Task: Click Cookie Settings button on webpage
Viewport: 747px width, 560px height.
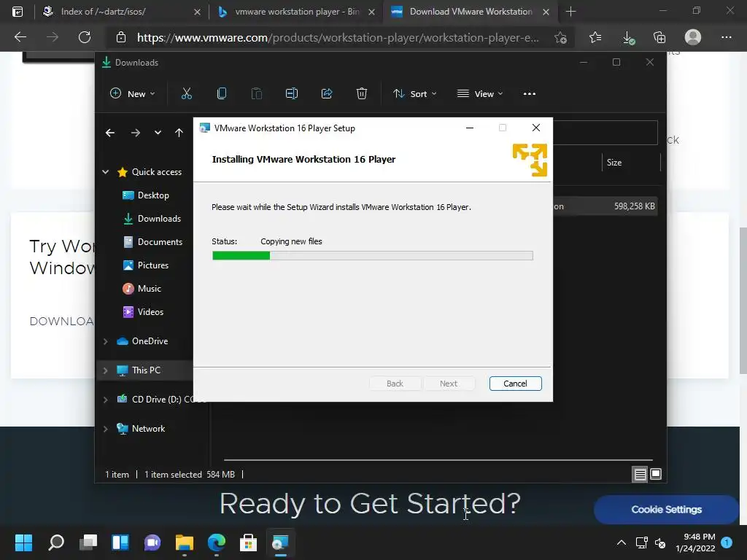Action: 666,510
